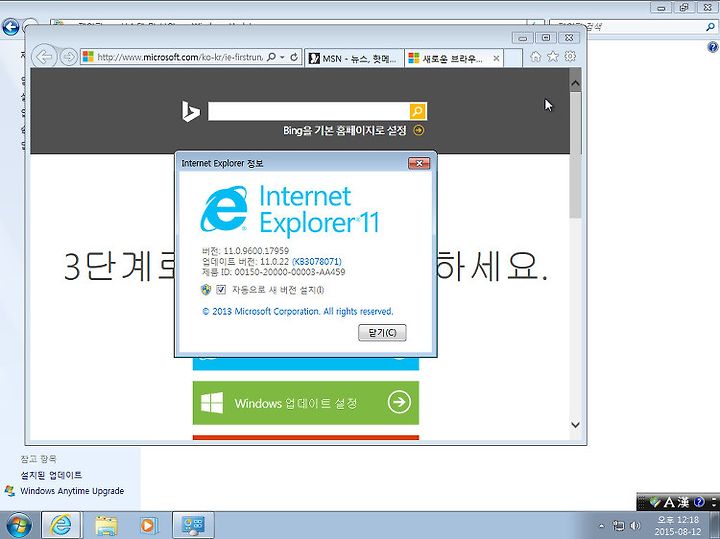Click the volume speaker tray icon

(x=636, y=526)
